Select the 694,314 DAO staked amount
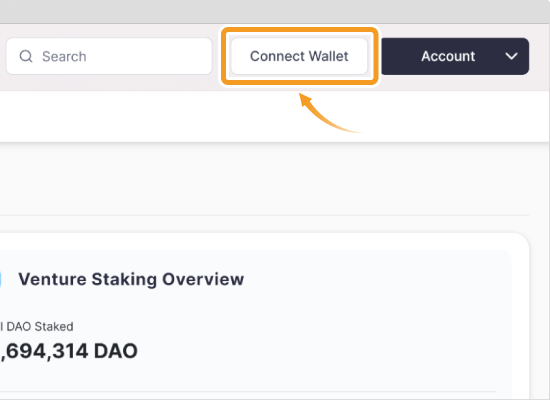Screen dimensions: 550x400 [x=69, y=351]
